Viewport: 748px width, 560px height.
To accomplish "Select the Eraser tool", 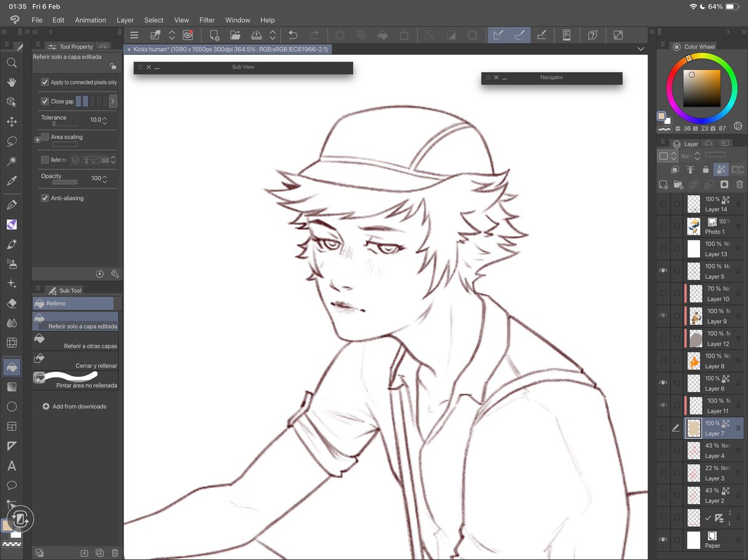I will tap(12, 303).
